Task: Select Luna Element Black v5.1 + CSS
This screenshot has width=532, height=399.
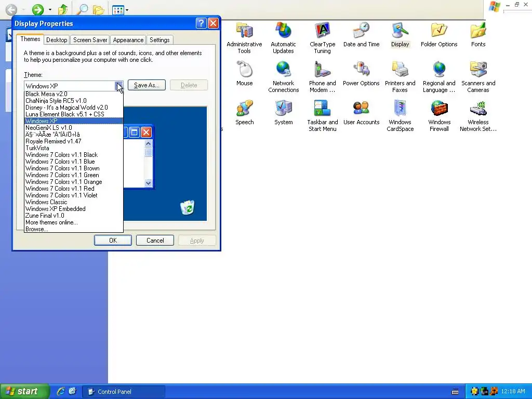Action: pos(74,114)
